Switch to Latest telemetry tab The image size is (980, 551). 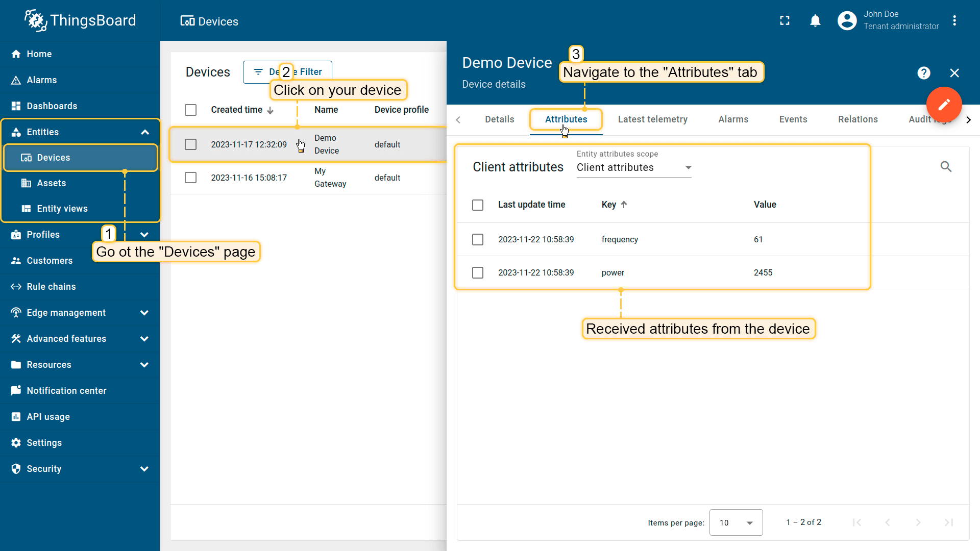tap(652, 119)
